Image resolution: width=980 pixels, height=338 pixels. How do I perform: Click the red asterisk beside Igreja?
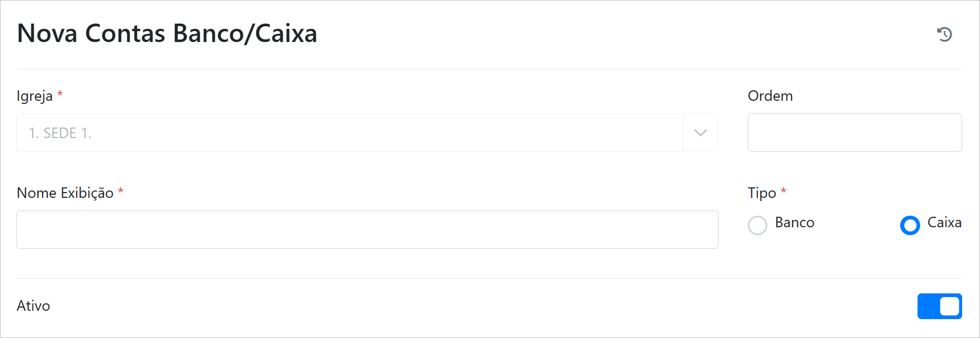tap(60, 94)
